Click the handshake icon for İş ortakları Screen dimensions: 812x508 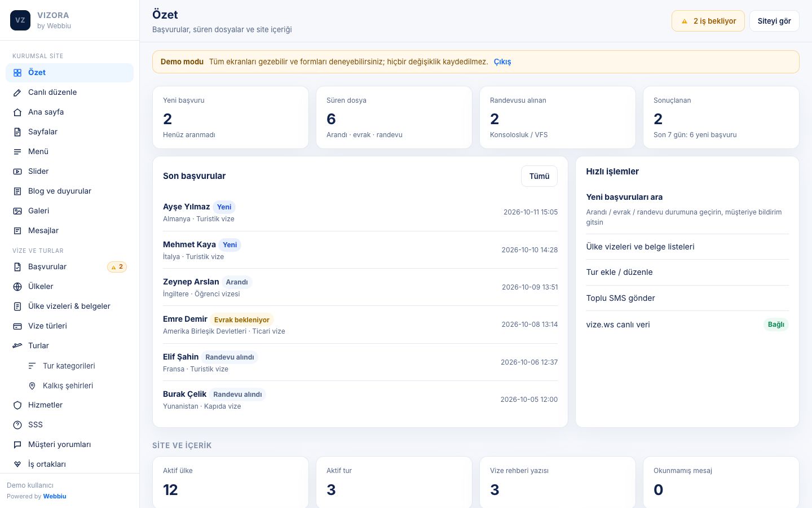[x=17, y=465]
